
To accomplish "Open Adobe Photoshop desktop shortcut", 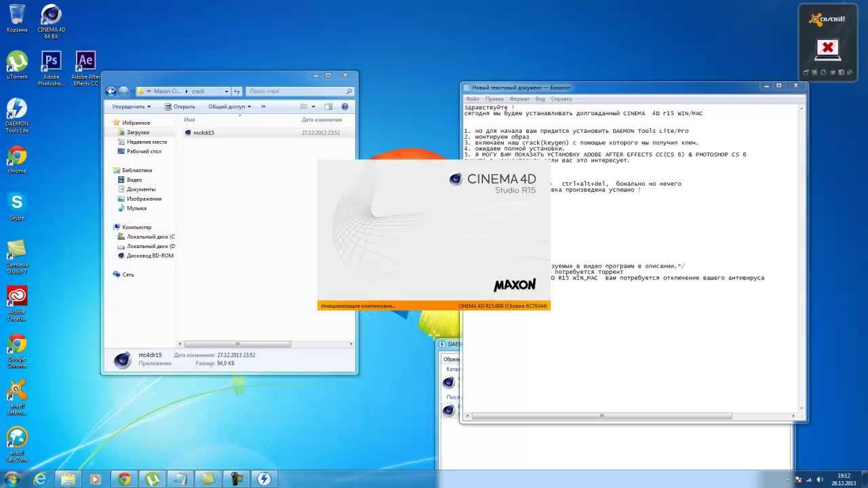I will 52,69.
